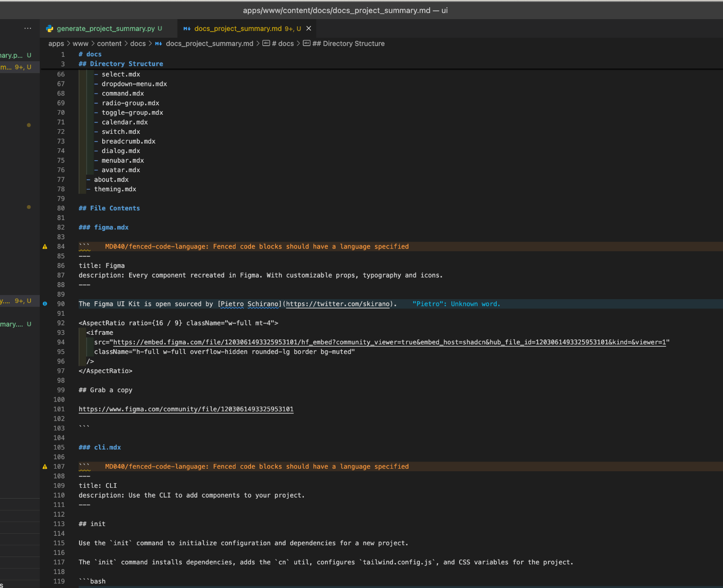
Task: Click the Markdown icon on the docs_project_summary.md tab
Action: [x=187, y=29]
